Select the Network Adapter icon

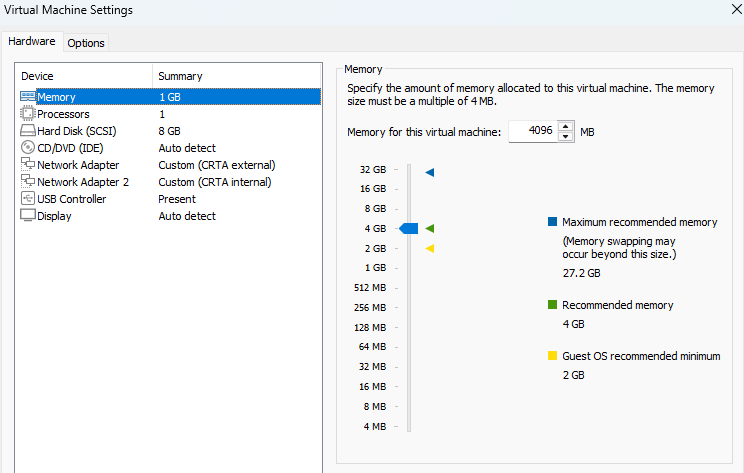tap(28, 165)
